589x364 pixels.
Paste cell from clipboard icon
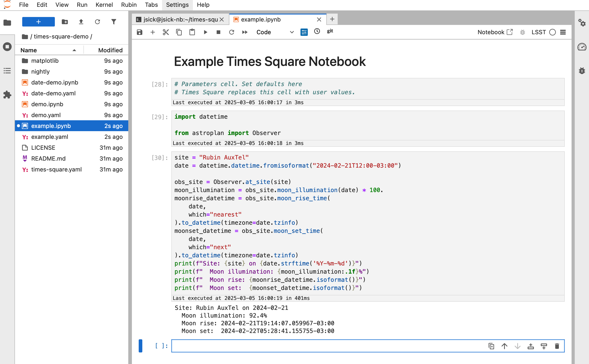[192, 32]
